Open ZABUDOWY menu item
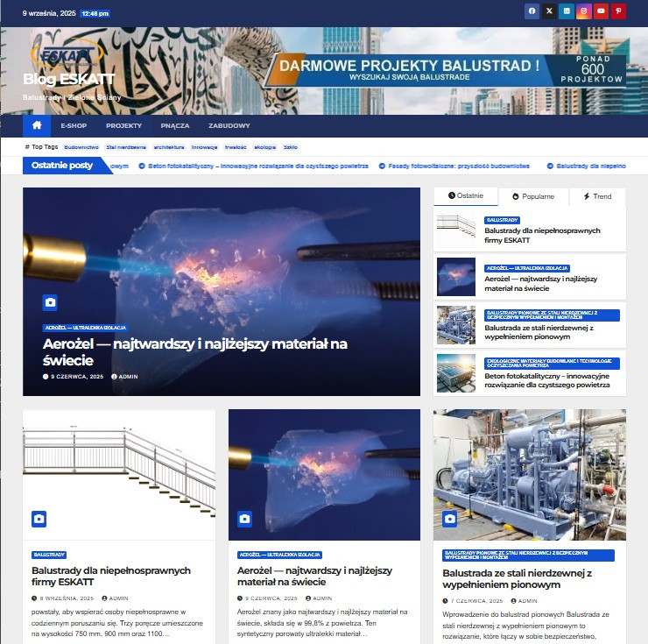This screenshot has width=648, height=644. 229,126
